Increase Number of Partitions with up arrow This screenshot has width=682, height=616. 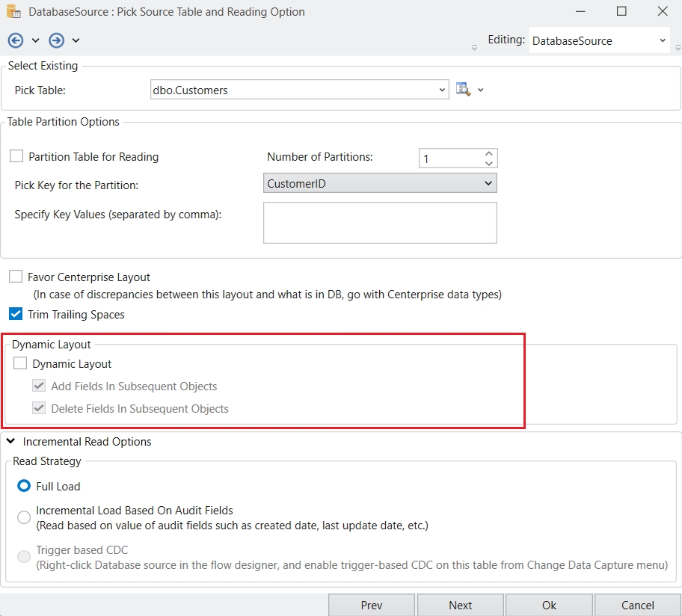tap(488, 153)
